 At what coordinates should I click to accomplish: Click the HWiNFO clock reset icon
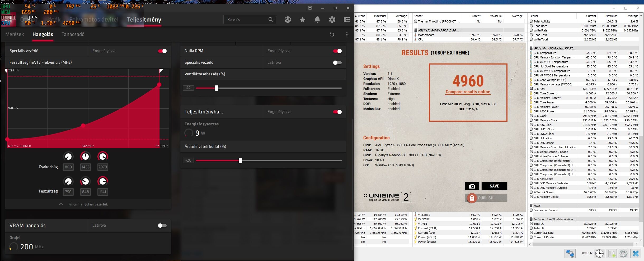coord(599,253)
